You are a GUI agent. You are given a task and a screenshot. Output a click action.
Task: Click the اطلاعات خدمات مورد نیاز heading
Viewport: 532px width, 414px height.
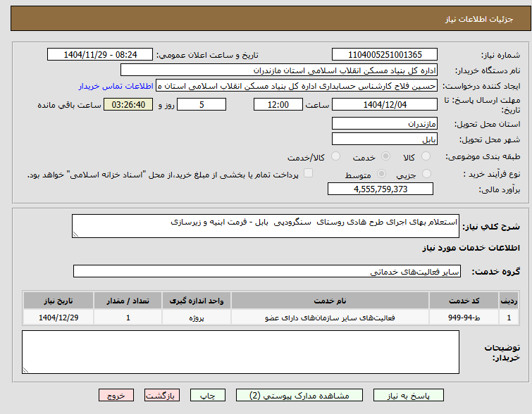click(471, 248)
